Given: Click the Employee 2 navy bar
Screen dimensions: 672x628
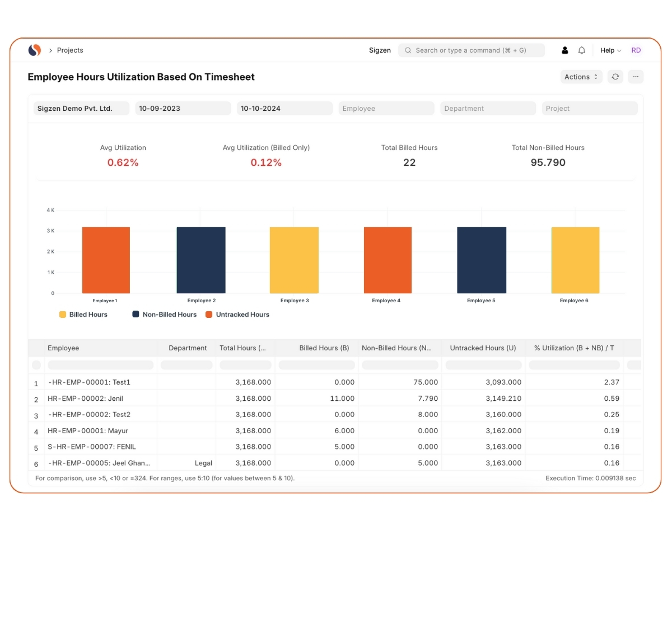Looking at the screenshot, I should point(201,260).
